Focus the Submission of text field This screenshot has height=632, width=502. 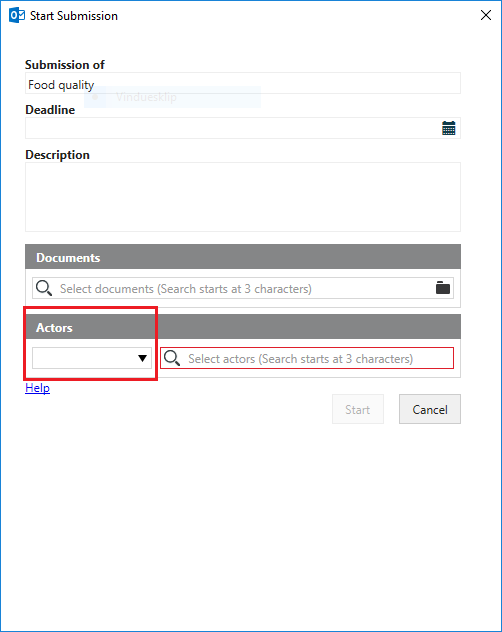click(x=243, y=83)
